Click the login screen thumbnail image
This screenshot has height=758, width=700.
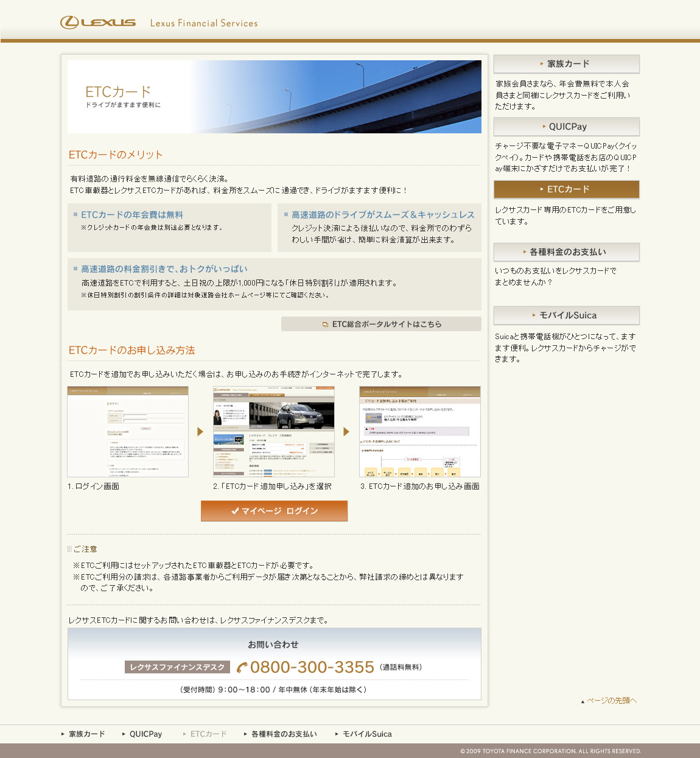(128, 432)
